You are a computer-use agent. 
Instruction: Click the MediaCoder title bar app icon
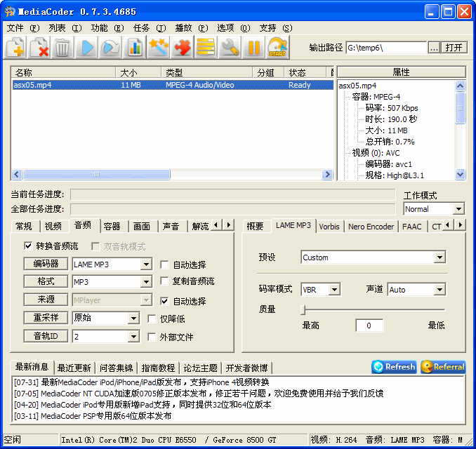click(x=10, y=11)
